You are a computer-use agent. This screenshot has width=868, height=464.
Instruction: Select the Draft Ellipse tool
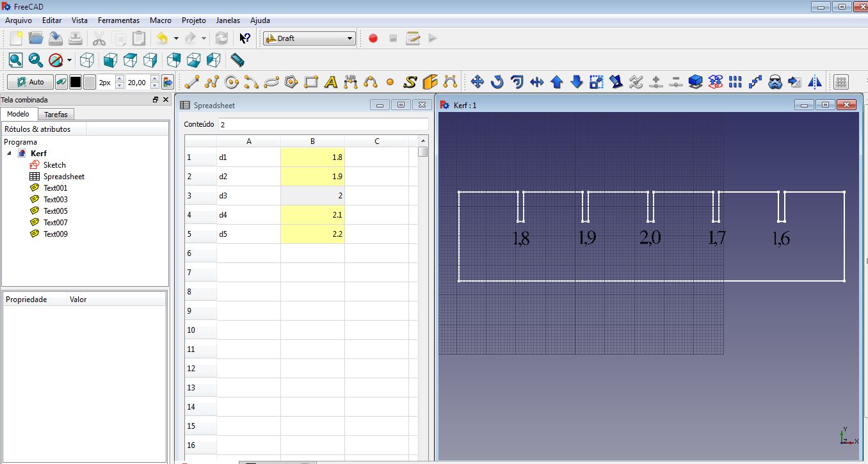pos(271,82)
